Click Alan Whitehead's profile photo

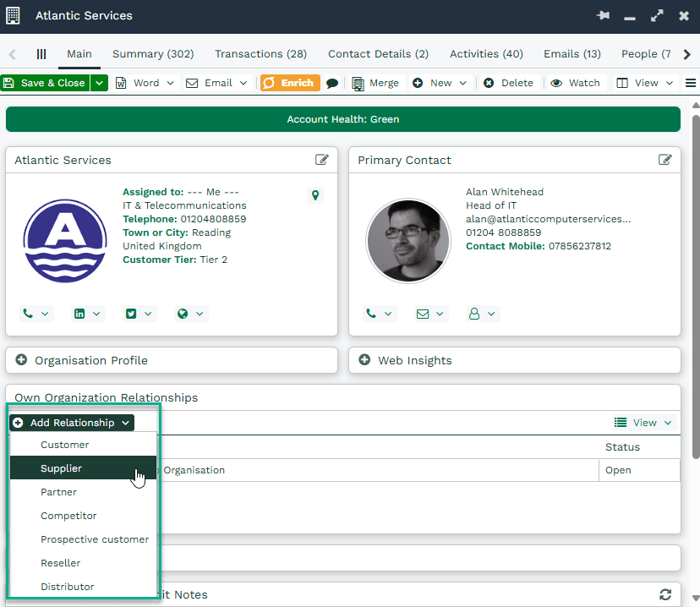point(408,241)
